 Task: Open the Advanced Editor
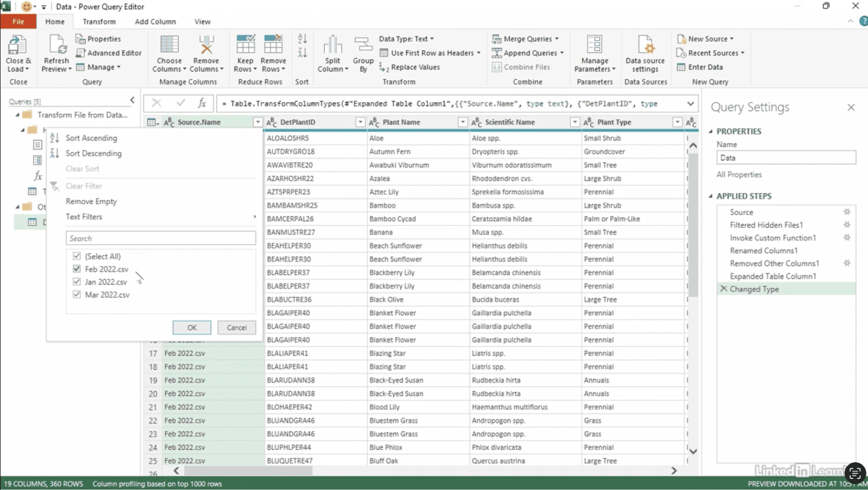[x=109, y=53]
